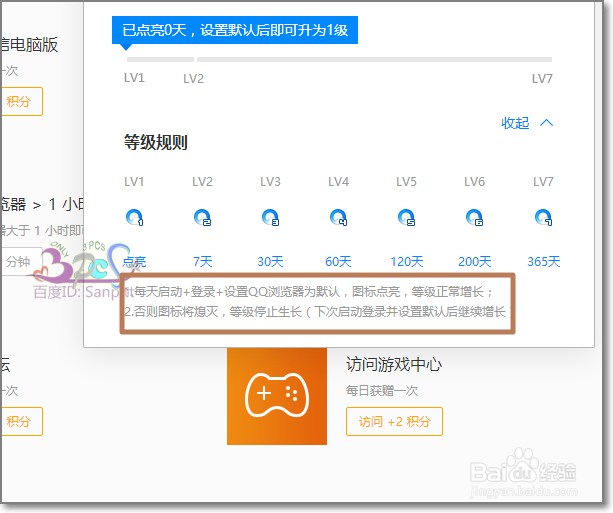Click the LV6 QQ browser level icon
The image size is (613, 513).
(x=475, y=217)
